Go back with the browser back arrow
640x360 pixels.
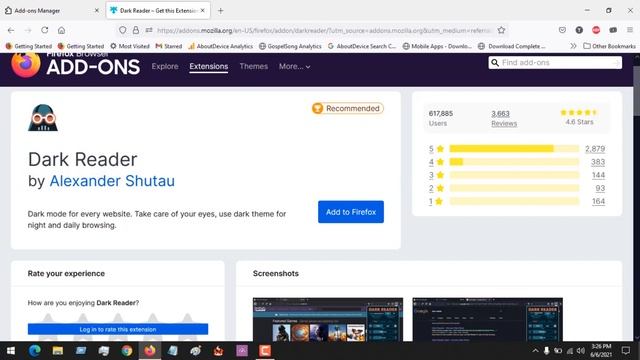(11, 30)
